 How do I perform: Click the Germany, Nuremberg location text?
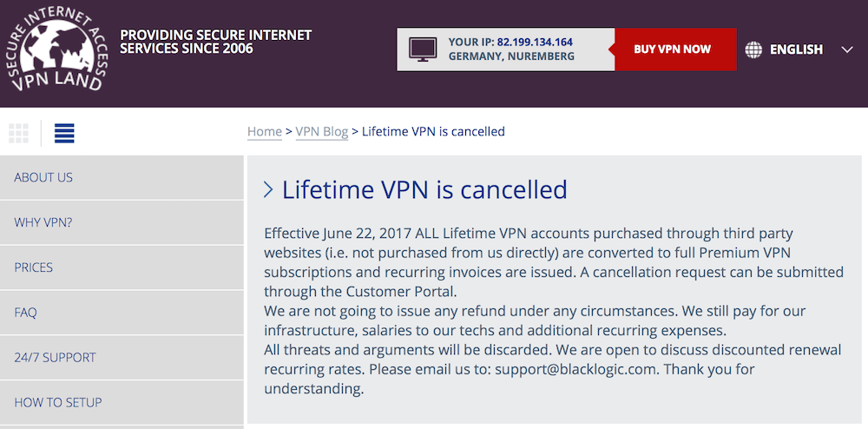tap(511, 56)
